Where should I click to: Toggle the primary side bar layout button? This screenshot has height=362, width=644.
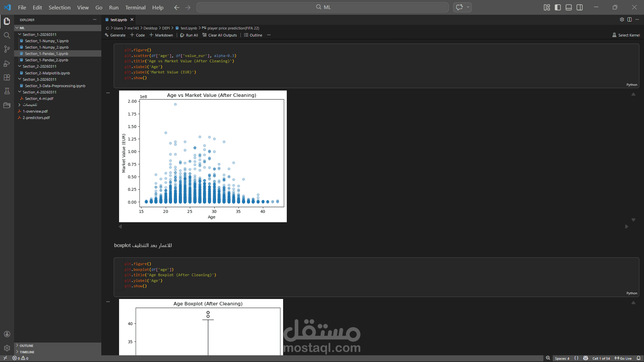(x=558, y=7)
